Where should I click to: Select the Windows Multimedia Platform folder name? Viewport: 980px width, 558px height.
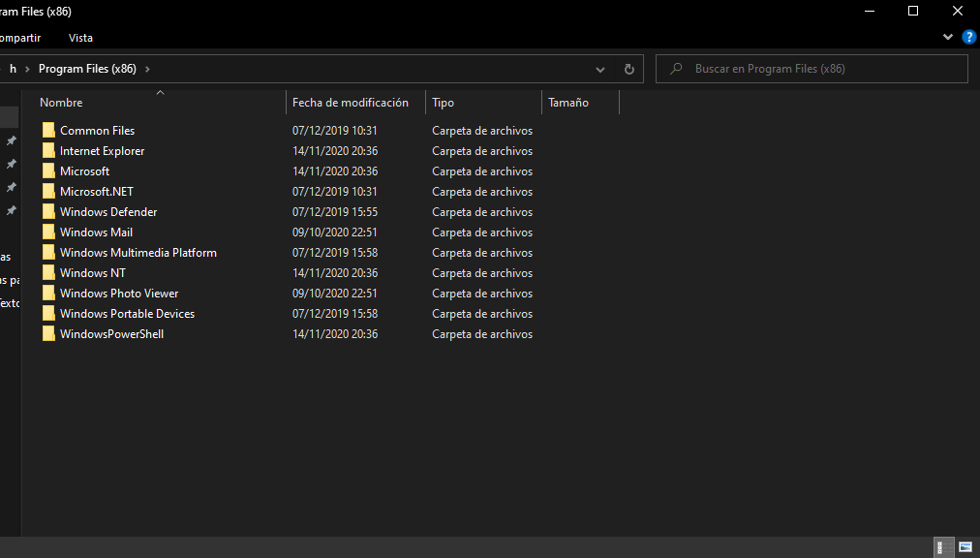(x=138, y=252)
